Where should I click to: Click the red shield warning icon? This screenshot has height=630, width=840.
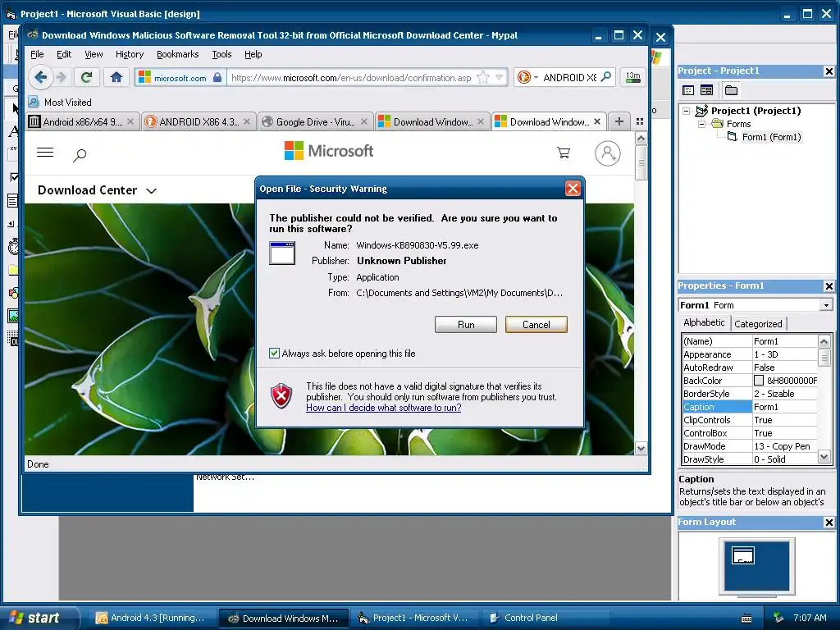click(x=281, y=396)
